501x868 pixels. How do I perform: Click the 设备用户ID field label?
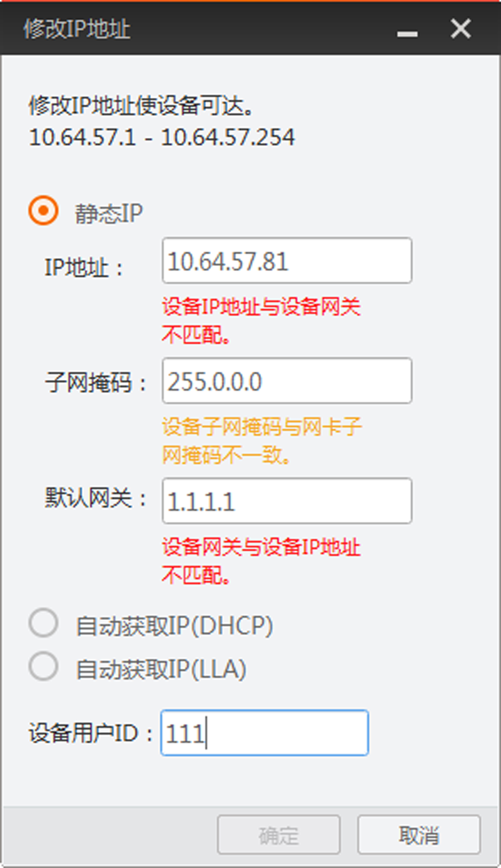click(84, 733)
